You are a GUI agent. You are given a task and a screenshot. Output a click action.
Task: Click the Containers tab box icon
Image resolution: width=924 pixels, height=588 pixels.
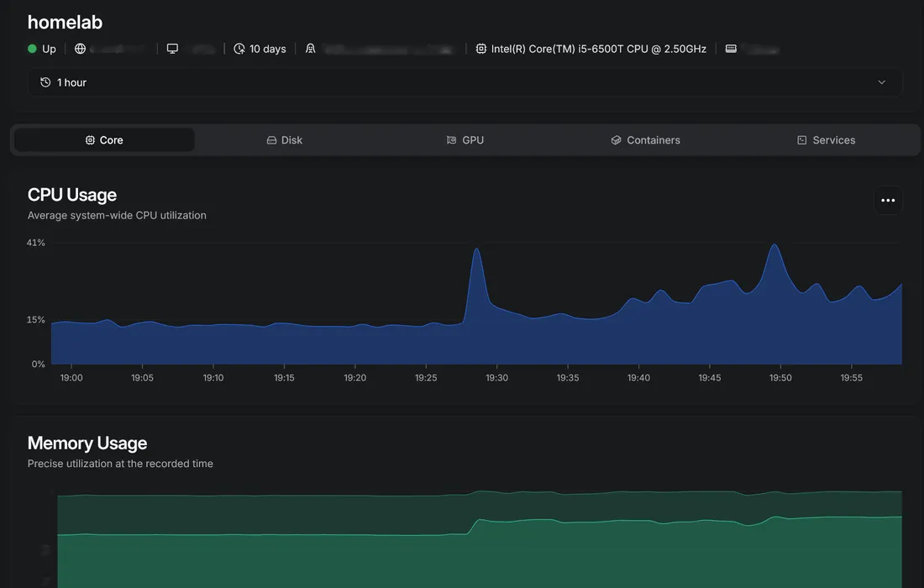click(x=616, y=140)
